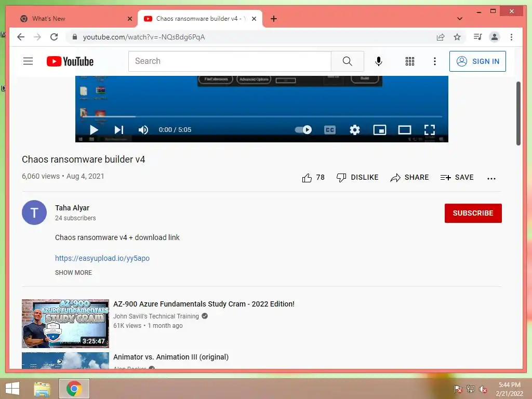This screenshot has height=399, width=532.
Task: Close the Chaos ransomware builder tab
Action: tap(254, 19)
